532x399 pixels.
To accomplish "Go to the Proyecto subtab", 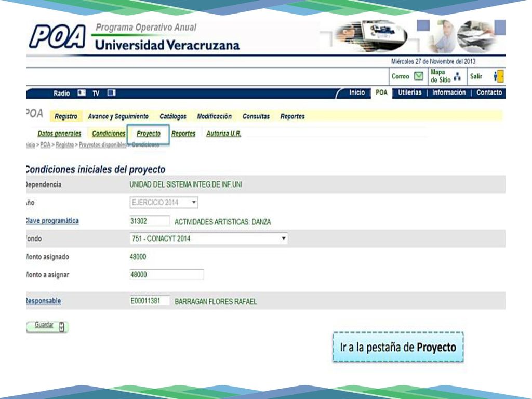I will (x=148, y=134).
